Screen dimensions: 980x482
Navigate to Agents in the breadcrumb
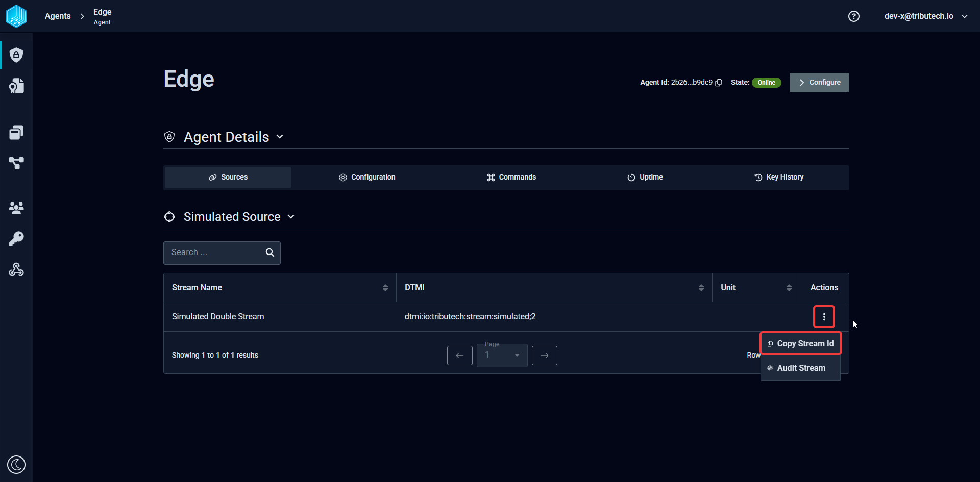click(58, 16)
